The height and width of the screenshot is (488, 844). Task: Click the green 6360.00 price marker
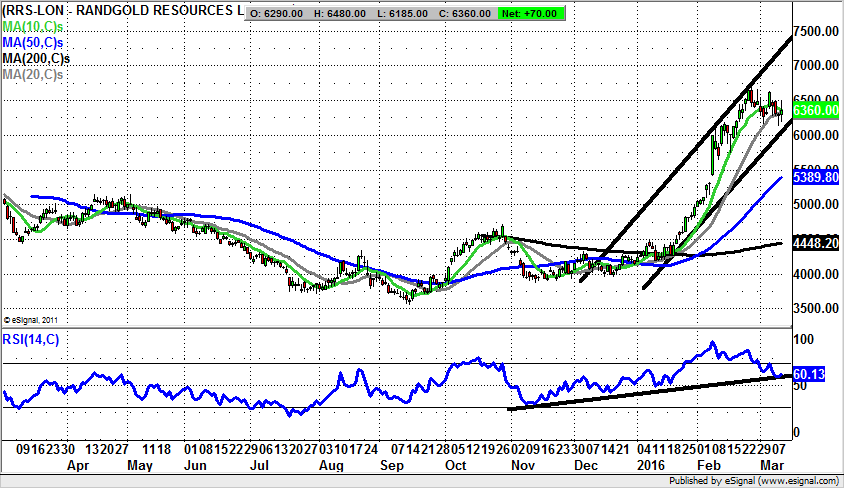[x=815, y=108]
